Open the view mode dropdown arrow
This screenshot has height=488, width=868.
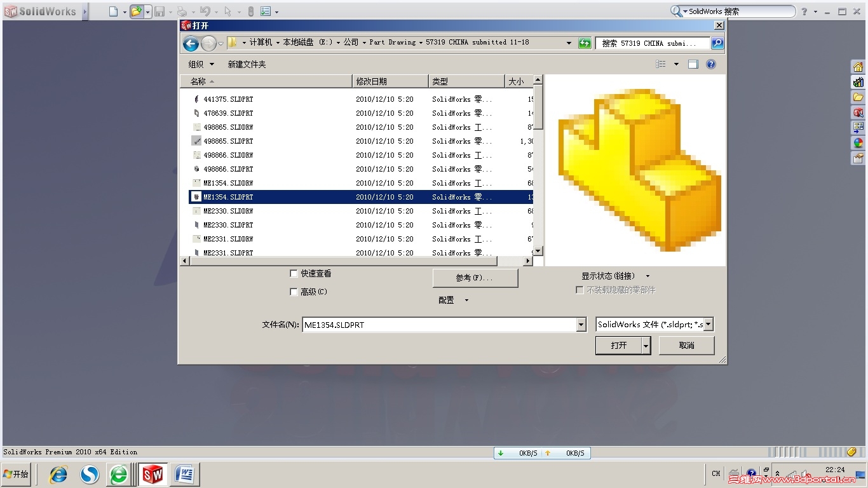coord(676,64)
